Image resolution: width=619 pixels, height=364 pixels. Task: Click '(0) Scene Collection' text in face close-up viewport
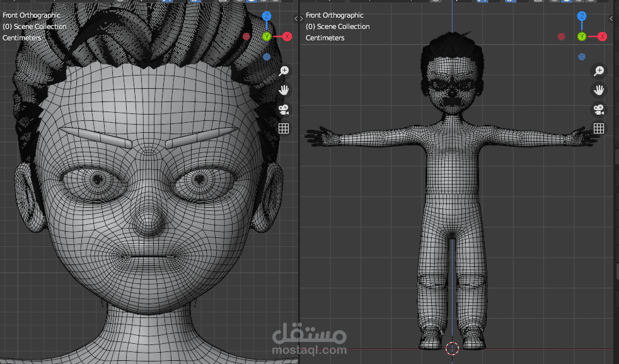(34, 26)
